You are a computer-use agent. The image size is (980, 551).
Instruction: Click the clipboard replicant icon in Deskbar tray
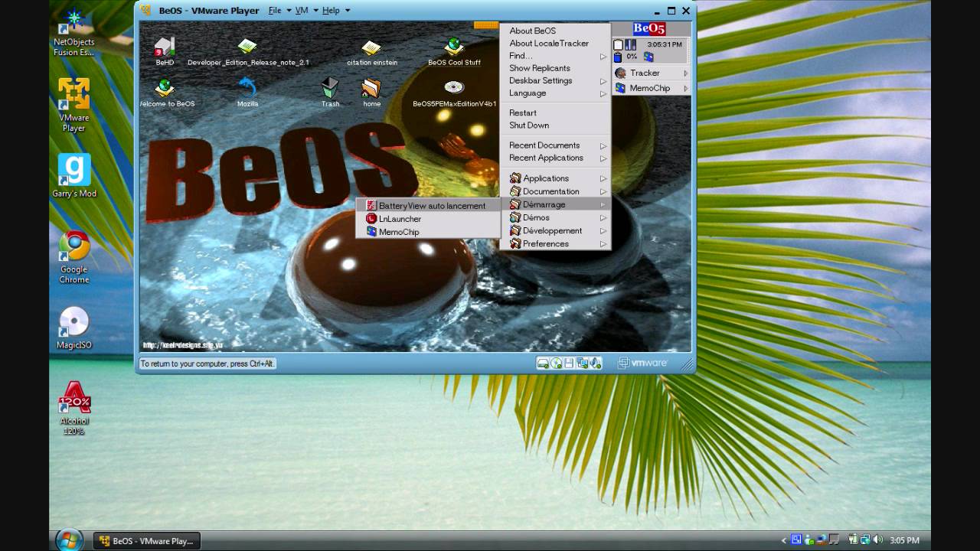[x=618, y=45]
